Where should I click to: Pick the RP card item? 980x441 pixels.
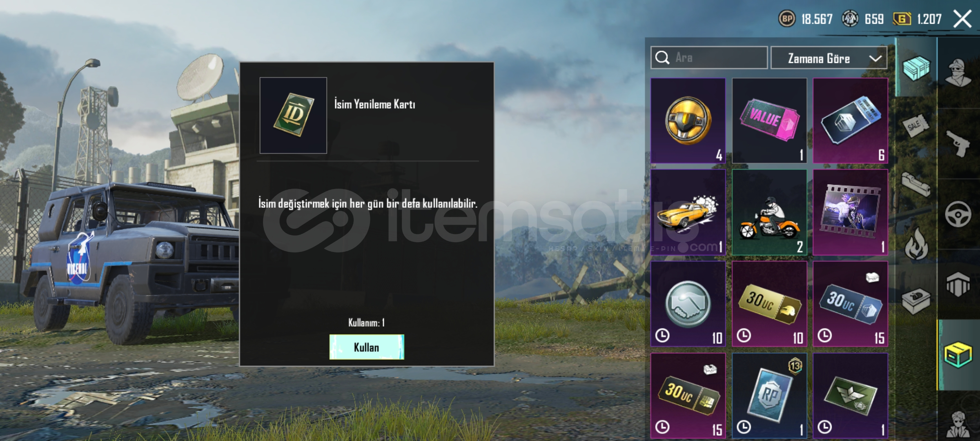[x=769, y=396]
